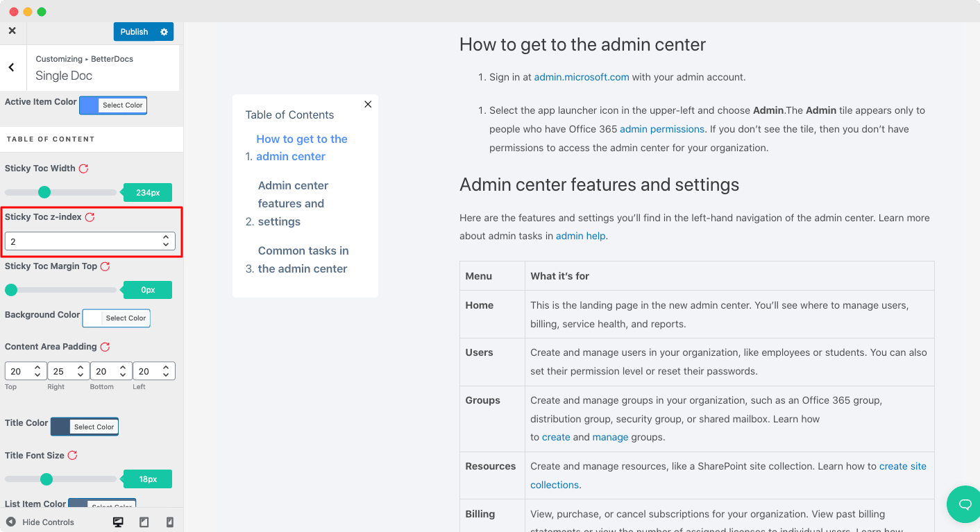
Task: Click the 'Resources' table cell
Action: point(492,476)
